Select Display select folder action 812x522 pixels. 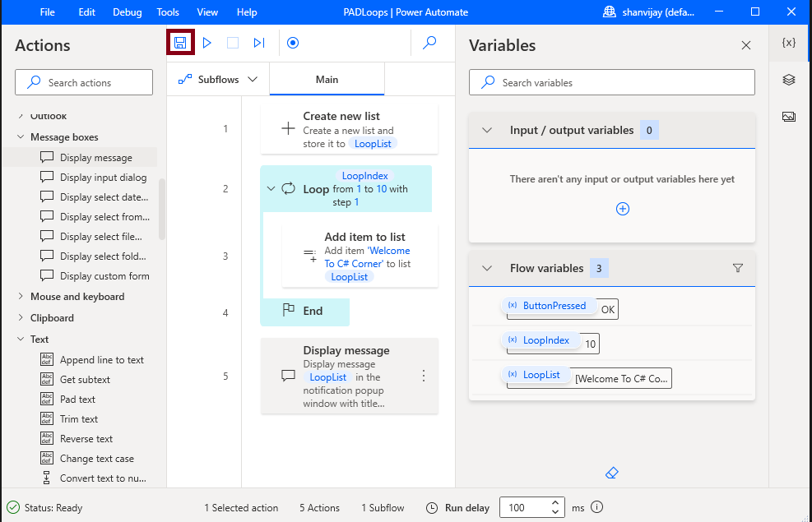[93, 256]
